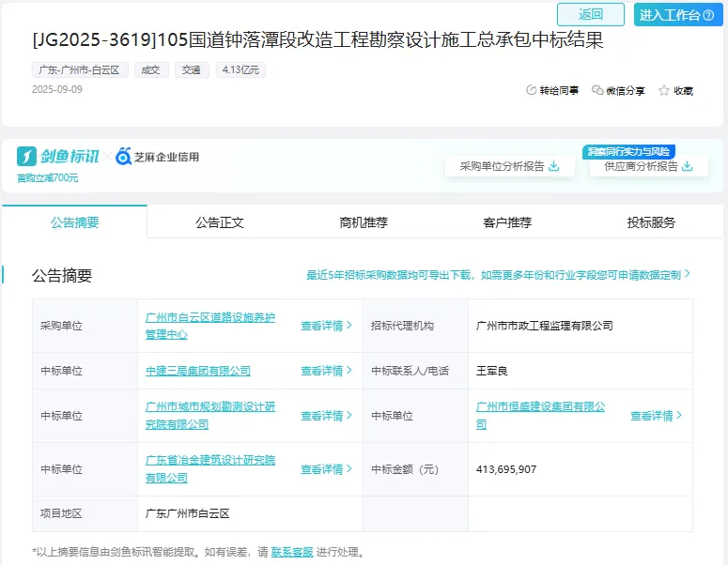Expand 查看详情 for 广东省冶金建筑设计研究院
This screenshot has width=728, height=565.
pos(326,469)
